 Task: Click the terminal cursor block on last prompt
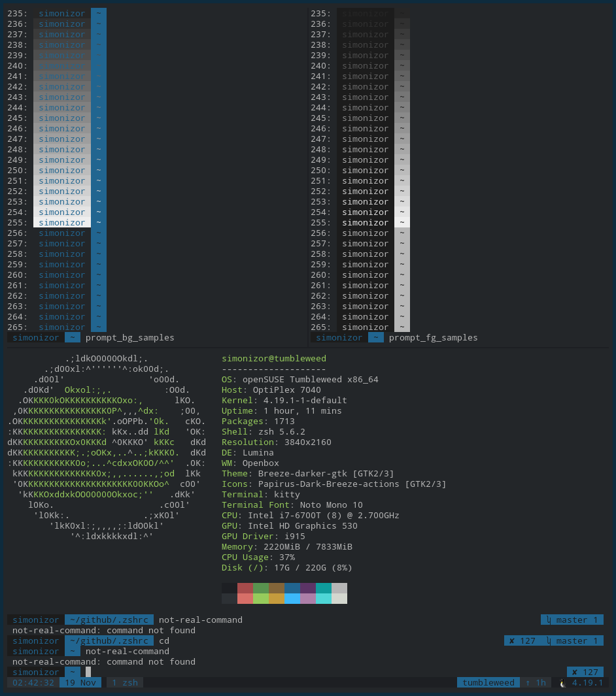(88, 672)
